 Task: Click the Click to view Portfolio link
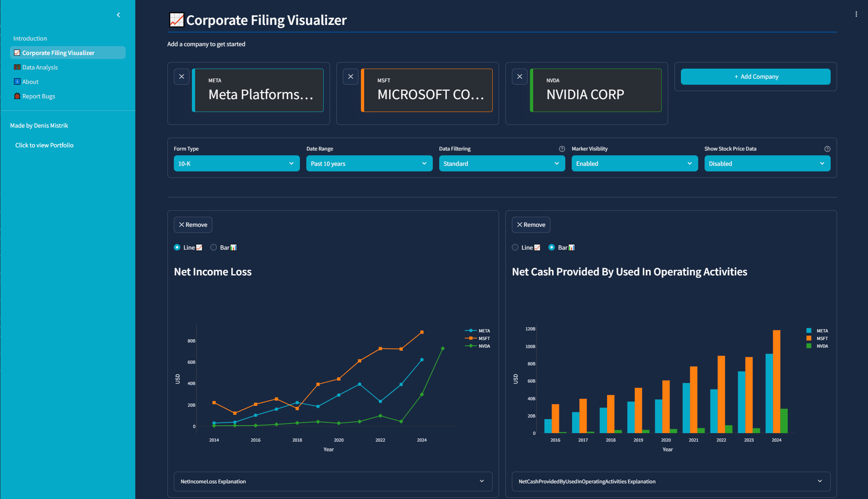coord(44,145)
